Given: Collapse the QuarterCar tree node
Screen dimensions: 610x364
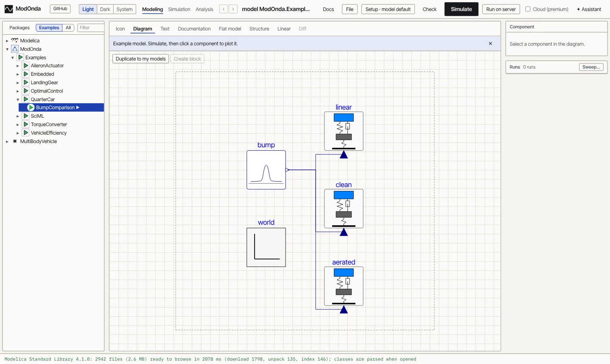Looking at the screenshot, I should tap(18, 100).
